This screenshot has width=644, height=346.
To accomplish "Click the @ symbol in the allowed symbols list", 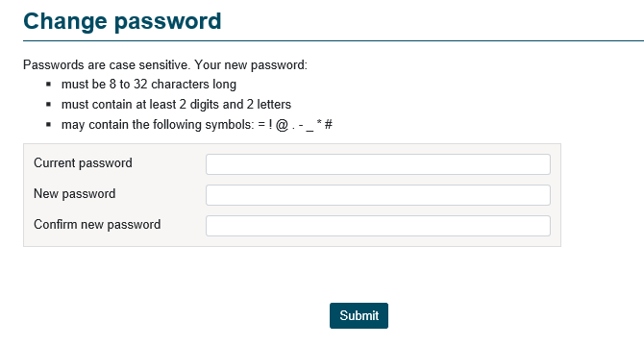I will click(282, 125).
